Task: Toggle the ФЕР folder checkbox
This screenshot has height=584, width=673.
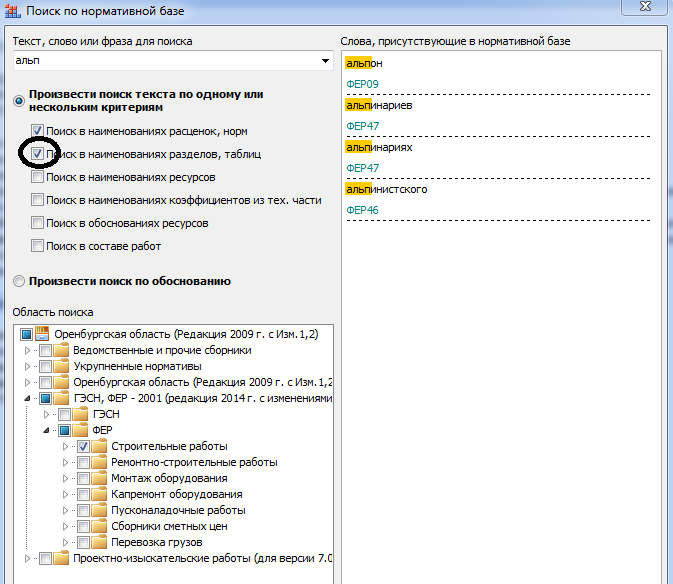Action: click(x=64, y=430)
